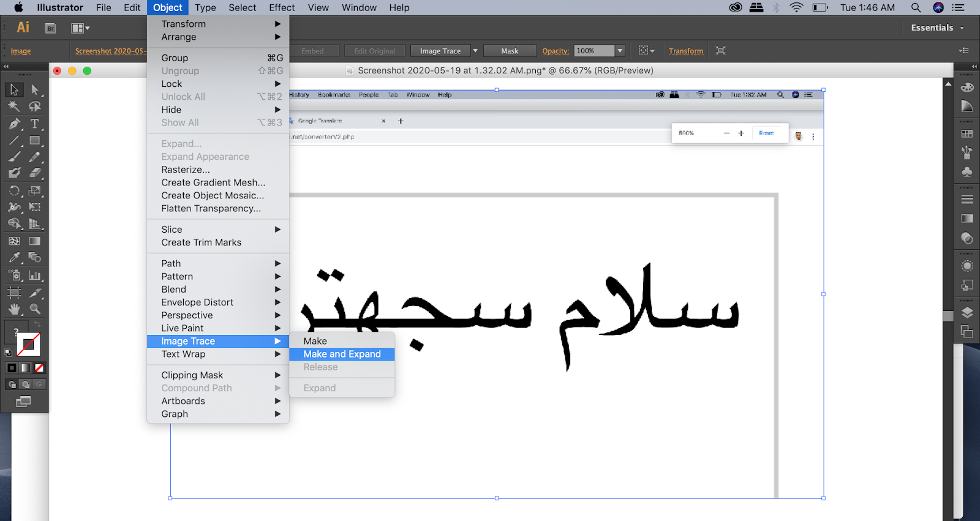This screenshot has width=980, height=521.
Task: Expand the Envelope Distort submenu
Action: point(218,302)
